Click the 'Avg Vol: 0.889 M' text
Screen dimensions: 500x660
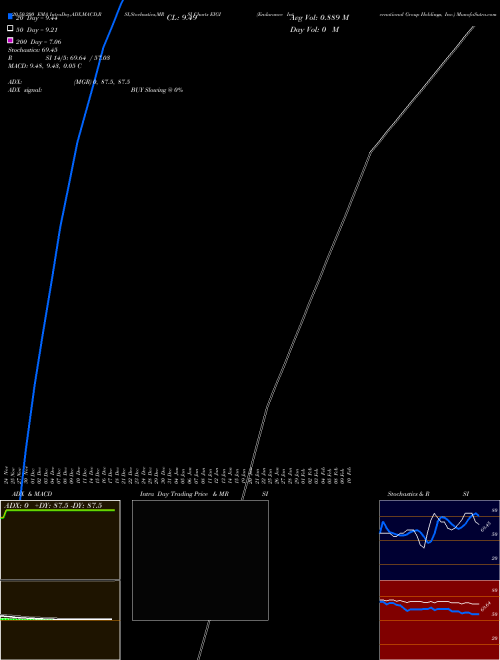tap(319, 18)
